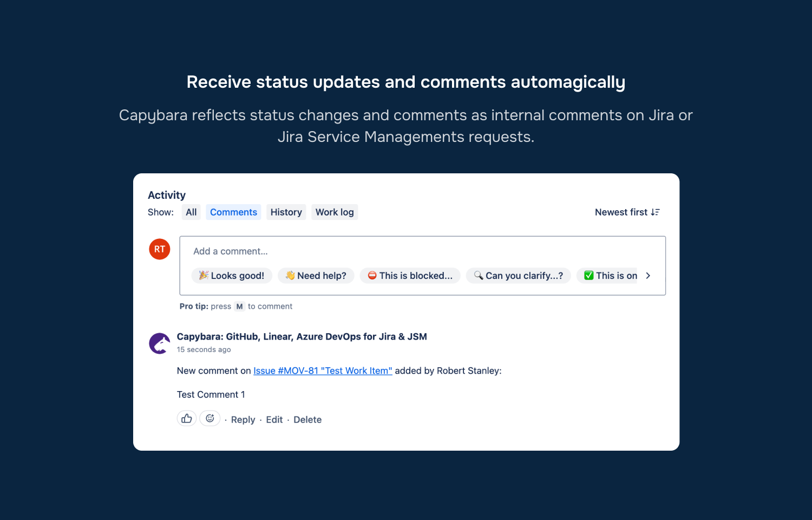Switch to the All activity tab
This screenshot has height=520, width=812.
[x=191, y=212]
